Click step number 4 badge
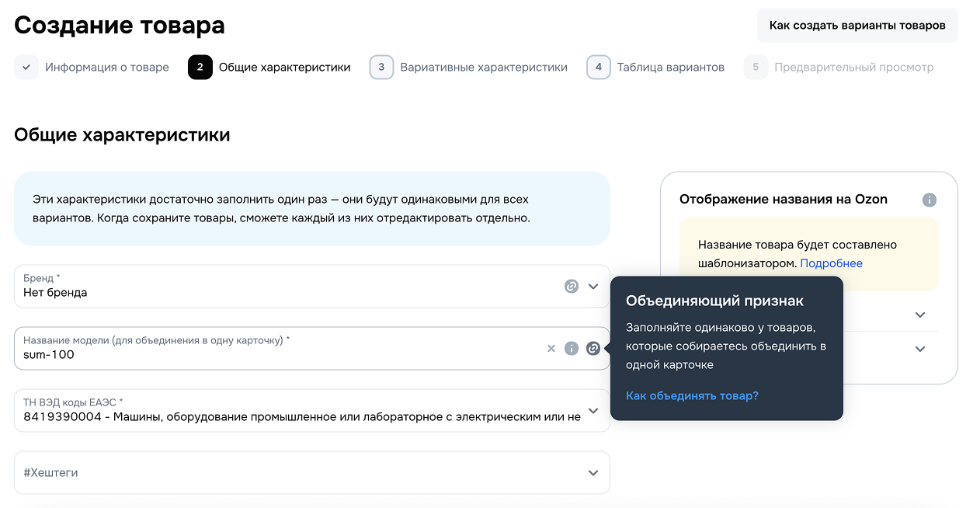Screen dimensions: 980x508 point(599,68)
